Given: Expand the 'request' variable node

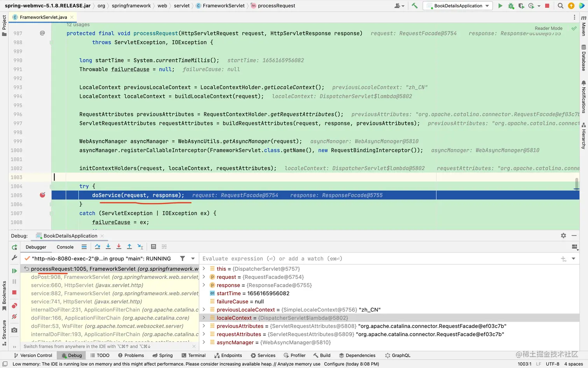Looking at the screenshot, I should [x=204, y=277].
